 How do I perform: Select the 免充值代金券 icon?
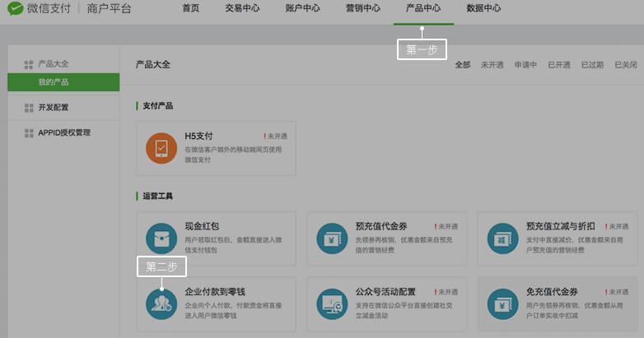pos(502,303)
